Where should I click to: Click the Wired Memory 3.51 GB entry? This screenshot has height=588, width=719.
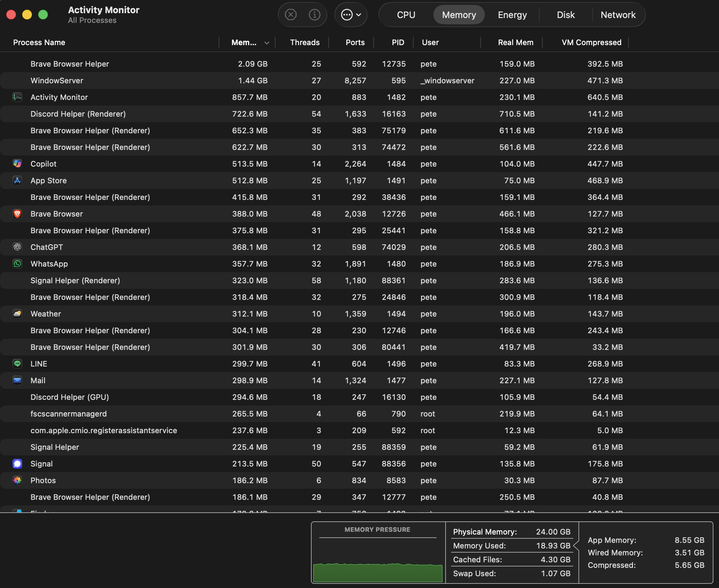pyautogui.click(x=646, y=553)
